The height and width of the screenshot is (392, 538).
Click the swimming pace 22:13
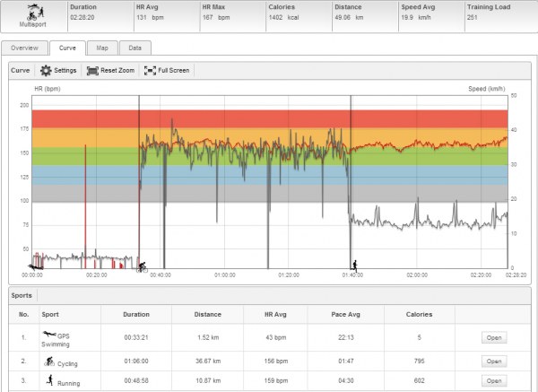pyautogui.click(x=346, y=338)
